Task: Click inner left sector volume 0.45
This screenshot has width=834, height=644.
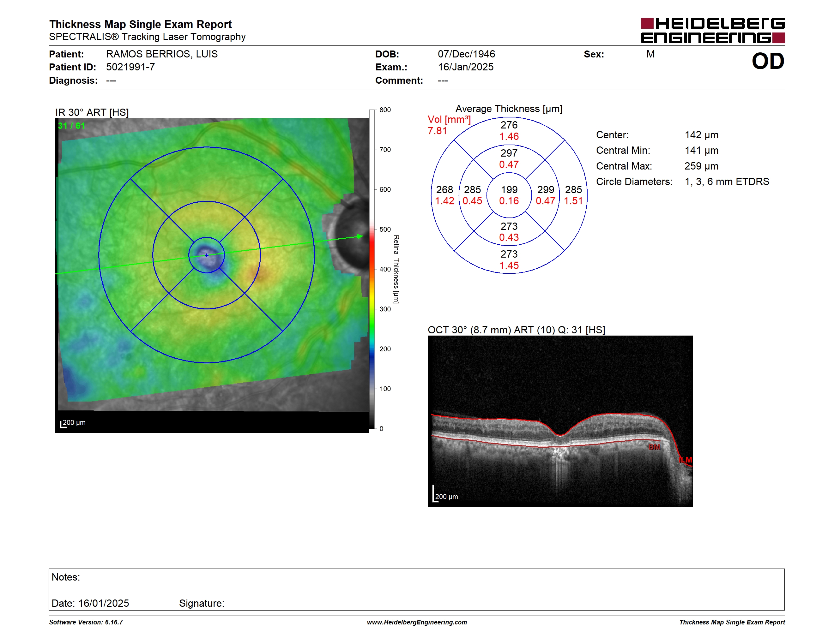Action: [472, 201]
